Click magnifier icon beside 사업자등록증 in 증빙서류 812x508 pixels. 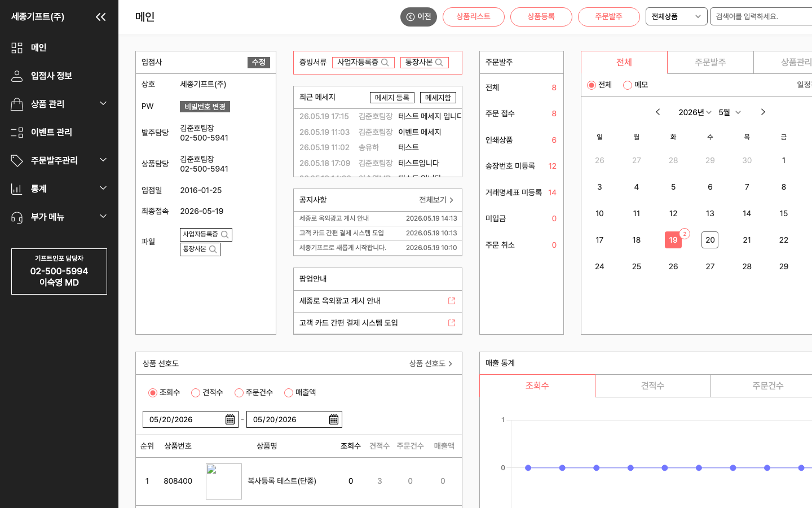(x=385, y=63)
